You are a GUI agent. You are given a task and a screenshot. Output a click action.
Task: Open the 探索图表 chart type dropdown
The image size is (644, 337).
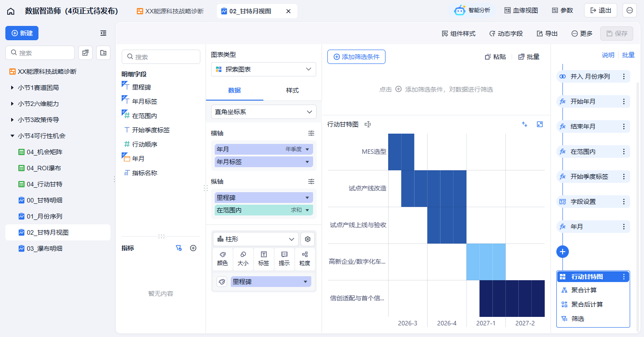tap(263, 69)
